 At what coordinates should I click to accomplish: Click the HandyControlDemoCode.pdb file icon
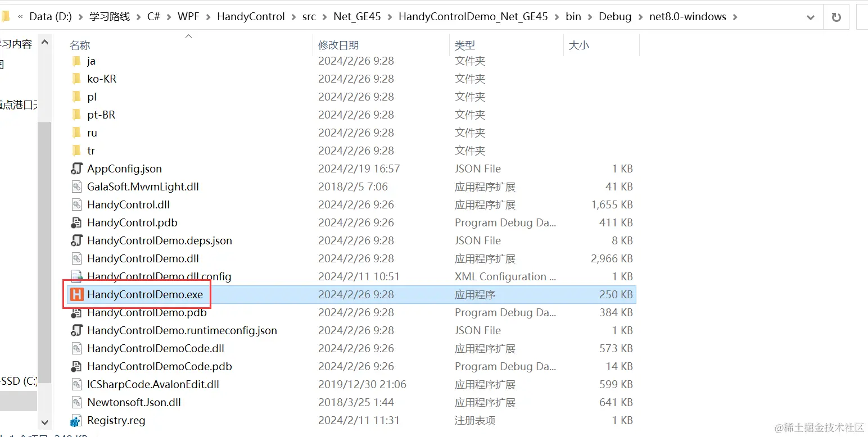(x=77, y=366)
